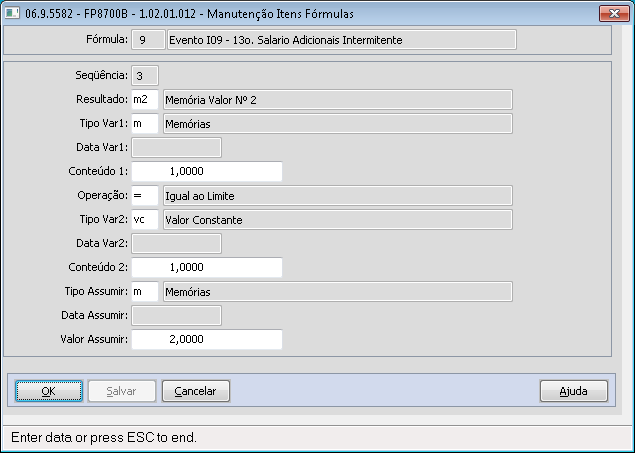Click the application icon in the title bar
This screenshot has width=635, height=453.
[12, 13]
